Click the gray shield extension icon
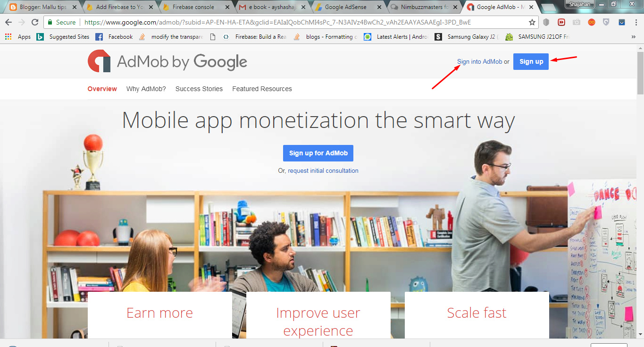The image size is (644, 347). point(546,22)
